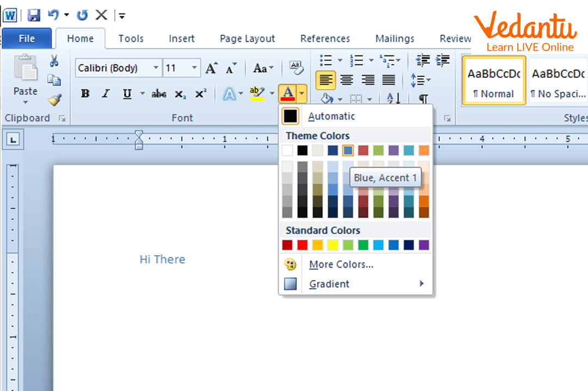Open the font size dropdown
This screenshot has width=588, height=391.
195,68
